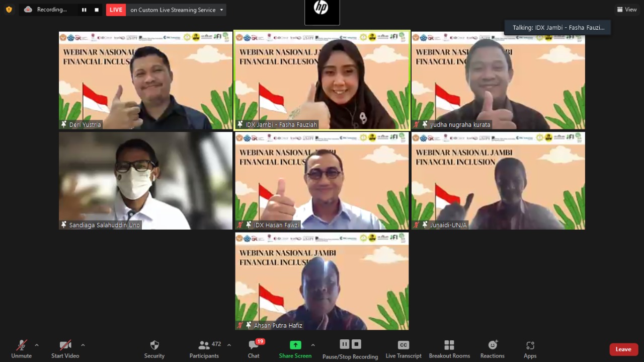Open the View layout menu
Viewport: 644px width, 362px height.
tap(627, 10)
